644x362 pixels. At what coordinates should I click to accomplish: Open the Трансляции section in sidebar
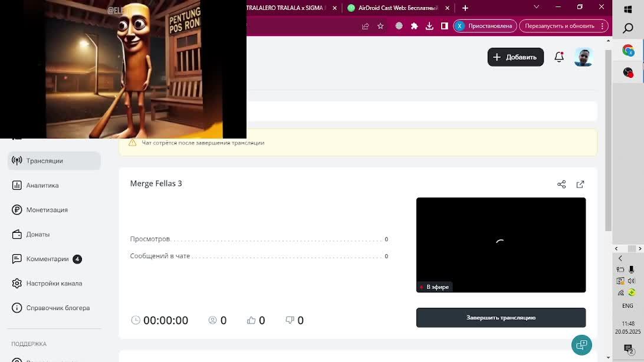point(54,161)
